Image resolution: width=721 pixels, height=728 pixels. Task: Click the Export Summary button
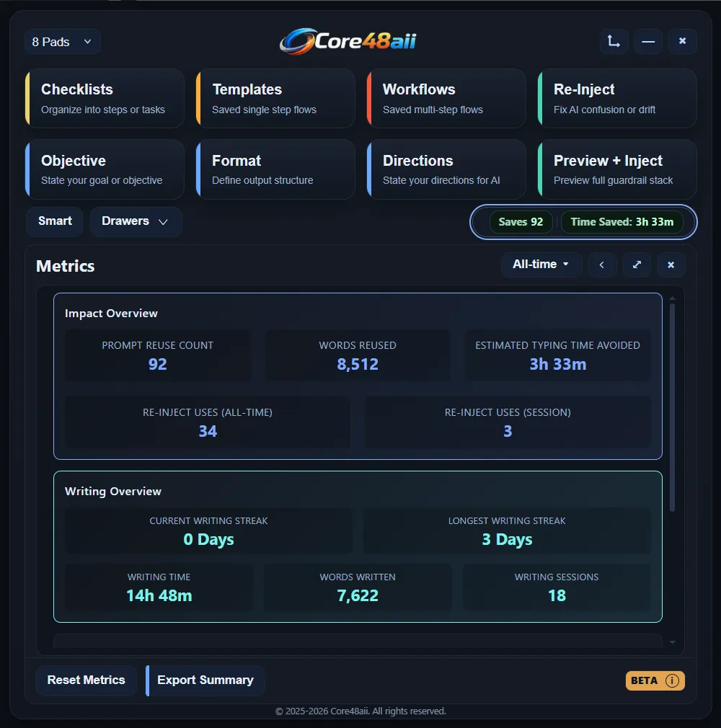point(205,680)
